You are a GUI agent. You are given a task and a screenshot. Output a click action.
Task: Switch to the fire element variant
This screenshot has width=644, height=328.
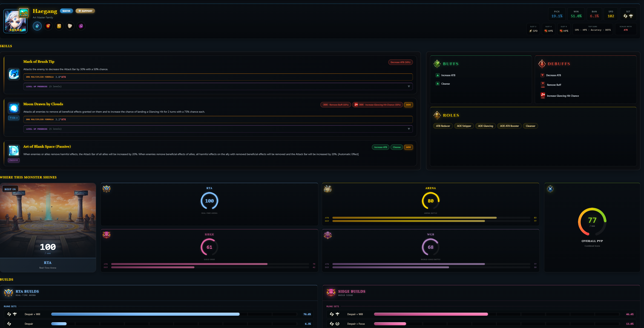tap(48, 26)
